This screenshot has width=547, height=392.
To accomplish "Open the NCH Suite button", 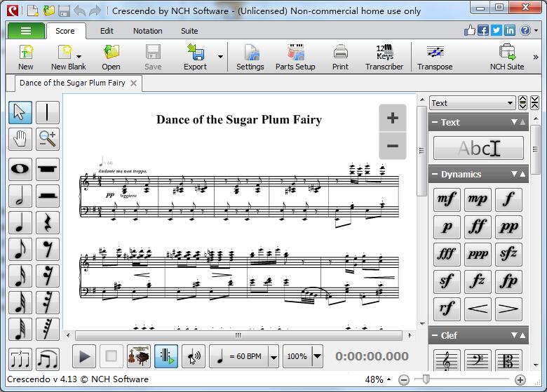I will (x=507, y=58).
